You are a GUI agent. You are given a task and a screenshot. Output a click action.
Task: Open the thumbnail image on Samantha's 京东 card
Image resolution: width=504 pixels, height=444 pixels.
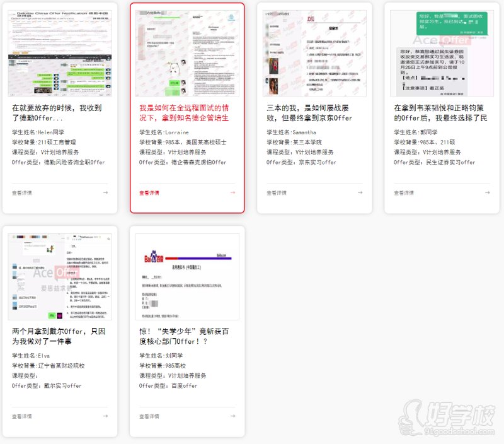click(314, 53)
